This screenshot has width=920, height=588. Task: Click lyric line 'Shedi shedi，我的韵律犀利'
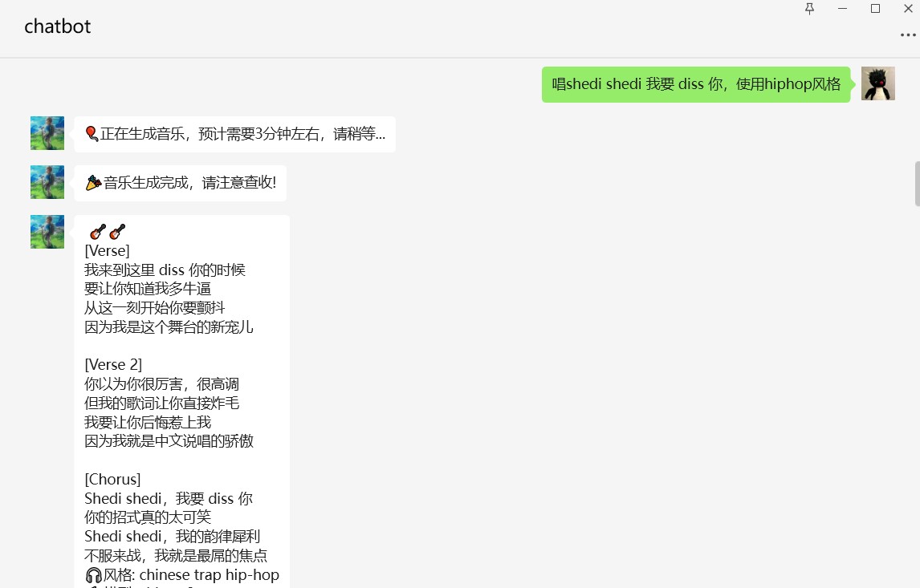pos(173,537)
